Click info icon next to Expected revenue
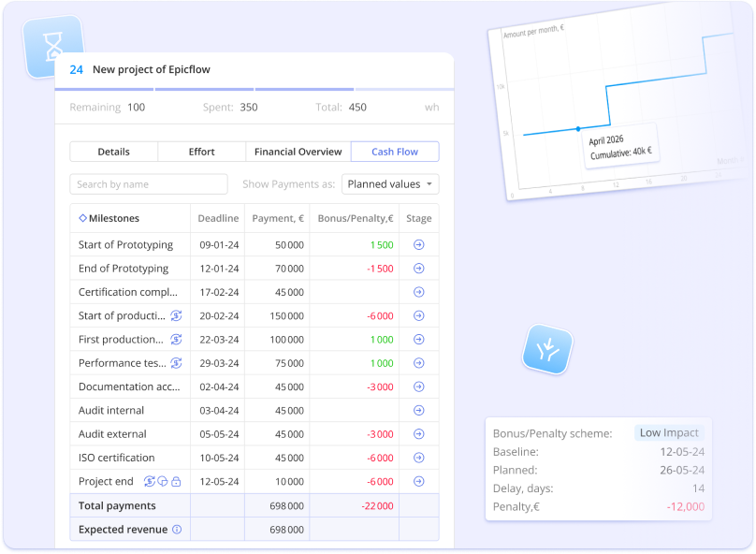 point(177,530)
